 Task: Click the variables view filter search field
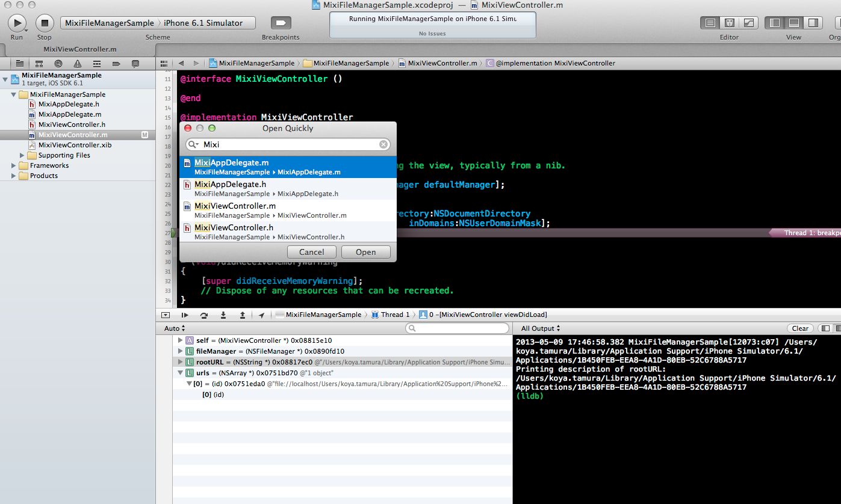tap(458, 328)
